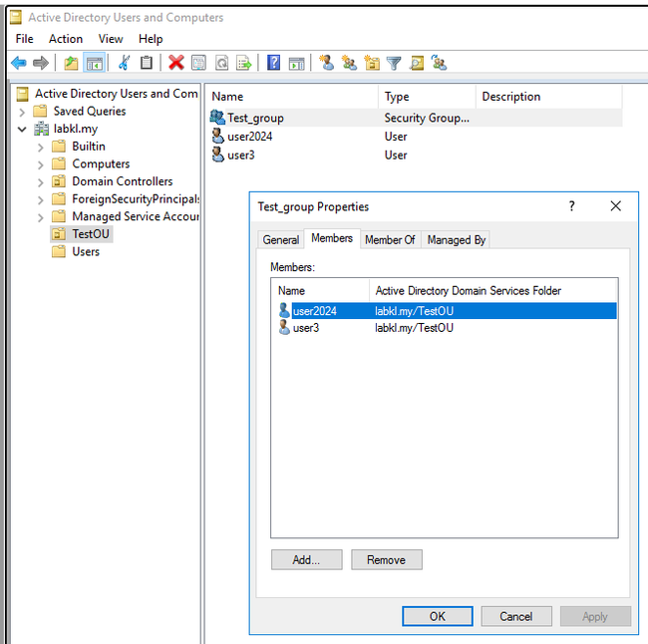The height and width of the screenshot is (644, 648).
Task: Collapse the labkl.my domain node
Action: (x=22, y=130)
